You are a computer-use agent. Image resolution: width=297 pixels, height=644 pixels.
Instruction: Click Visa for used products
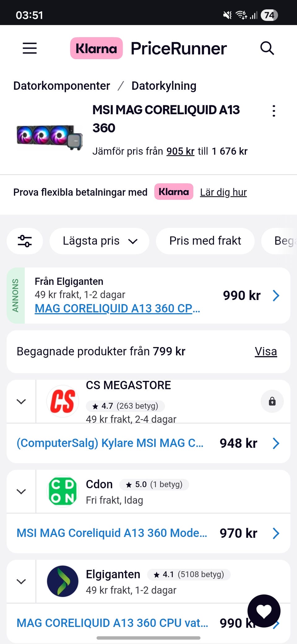[x=265, y=351]
